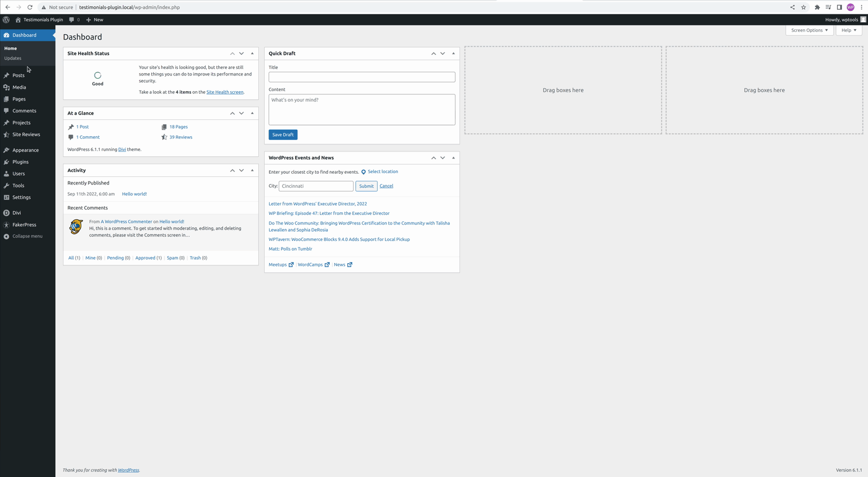Move At a Glance box down
This screenshot has width=868, height=477.
241,113
